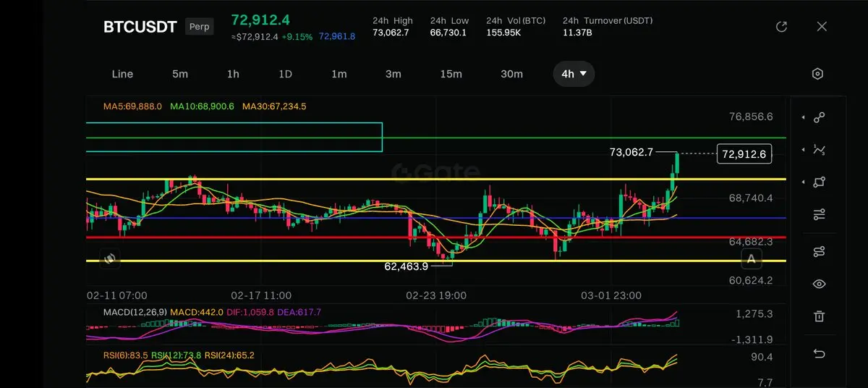This screenshot has width=868, height=388.
Task: Close the chart with the X icon
Action: pos(822,27)
